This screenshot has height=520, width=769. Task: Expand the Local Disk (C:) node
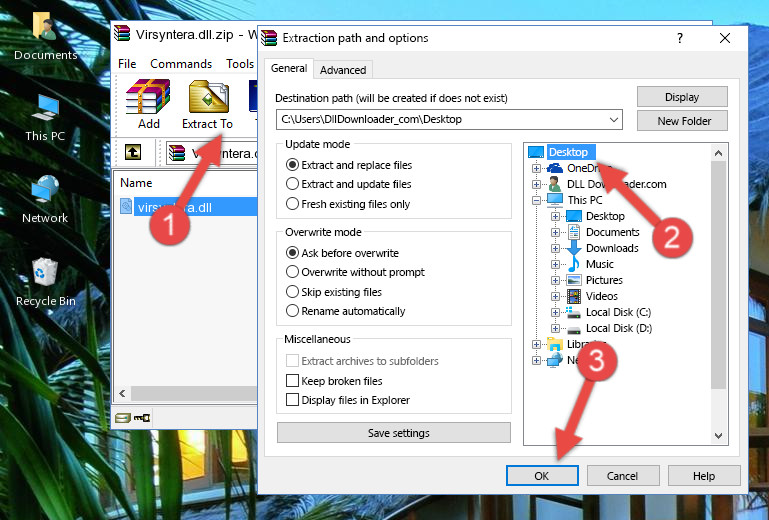coord(555,312)
